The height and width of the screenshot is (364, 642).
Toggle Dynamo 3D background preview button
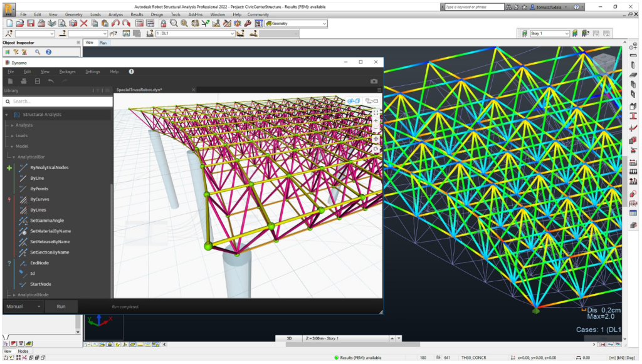pyautogui.click(x=354, y=101)
